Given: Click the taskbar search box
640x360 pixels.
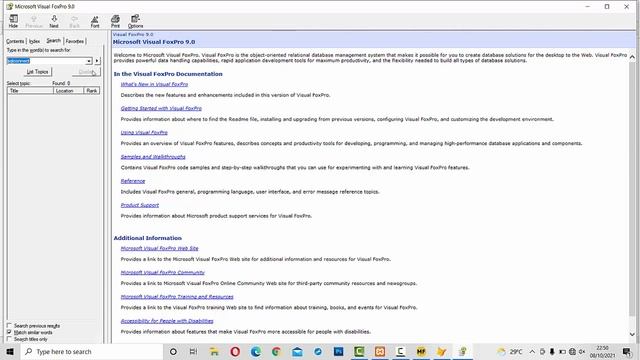Looking at the screenshot, I should pyautogui.click(x=91, y=351).
